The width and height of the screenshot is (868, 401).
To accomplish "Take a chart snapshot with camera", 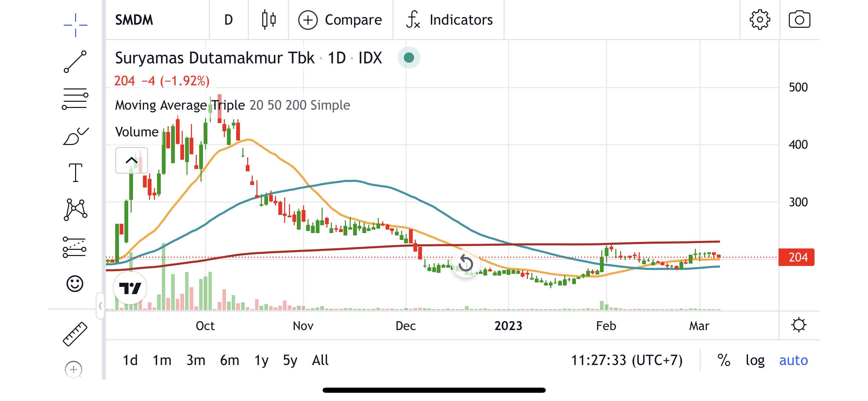I will tap(799, 20).
